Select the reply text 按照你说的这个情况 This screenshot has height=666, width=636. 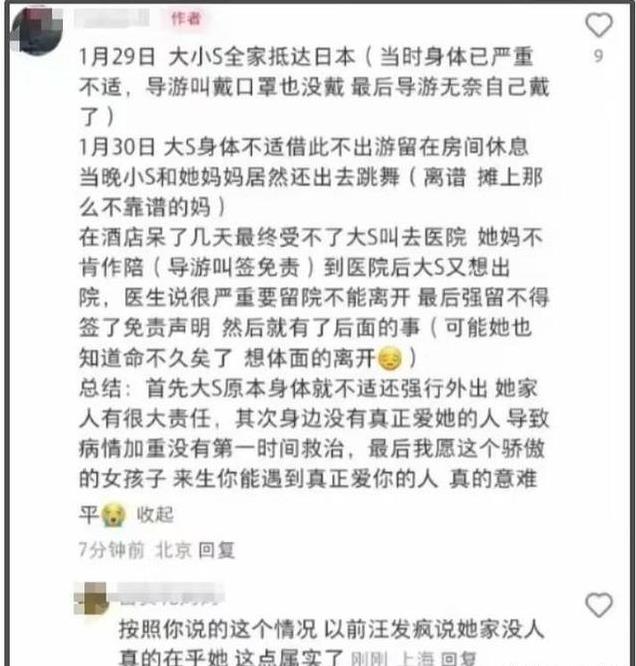218,629
